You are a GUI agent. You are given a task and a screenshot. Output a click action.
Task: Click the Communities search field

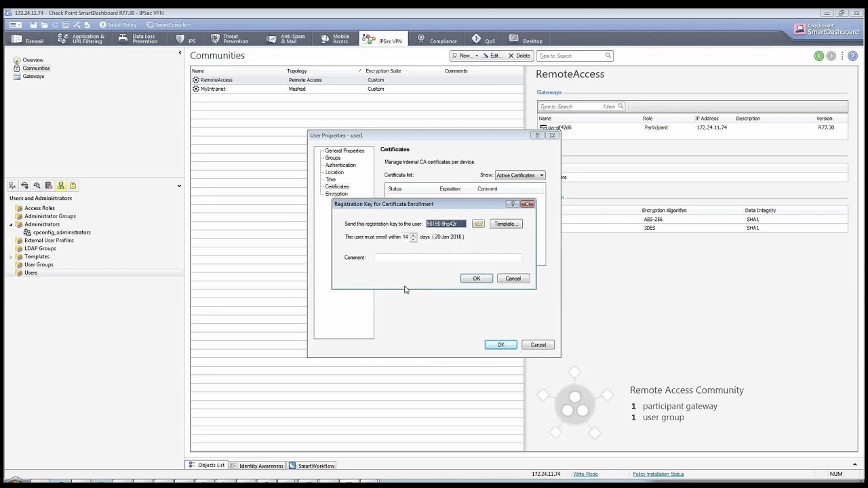click(575, 56)
